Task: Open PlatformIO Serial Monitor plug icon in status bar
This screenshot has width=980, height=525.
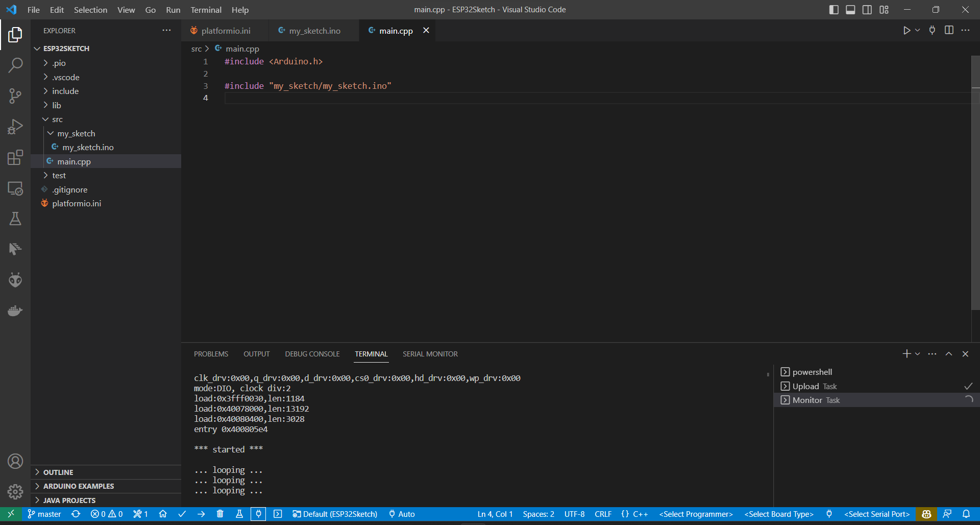Action: [x=259, y=514]
